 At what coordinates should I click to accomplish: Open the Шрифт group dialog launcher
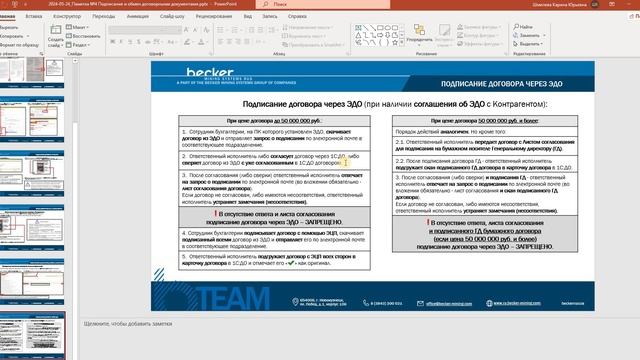coord(211,53)
